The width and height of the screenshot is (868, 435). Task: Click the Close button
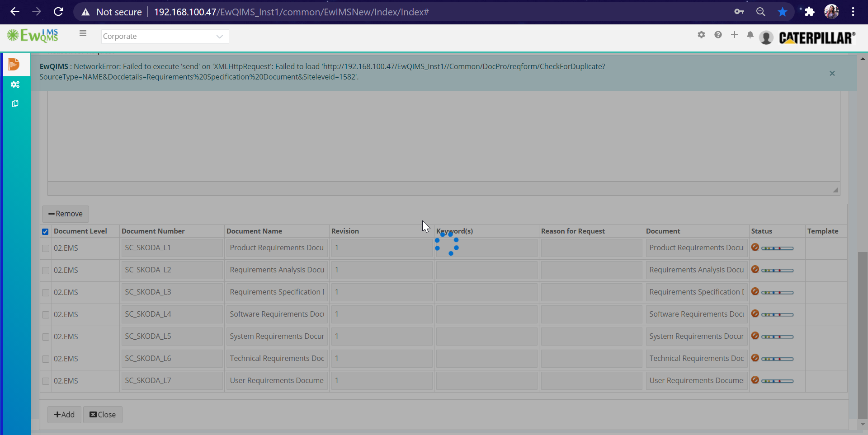(103, 415)
